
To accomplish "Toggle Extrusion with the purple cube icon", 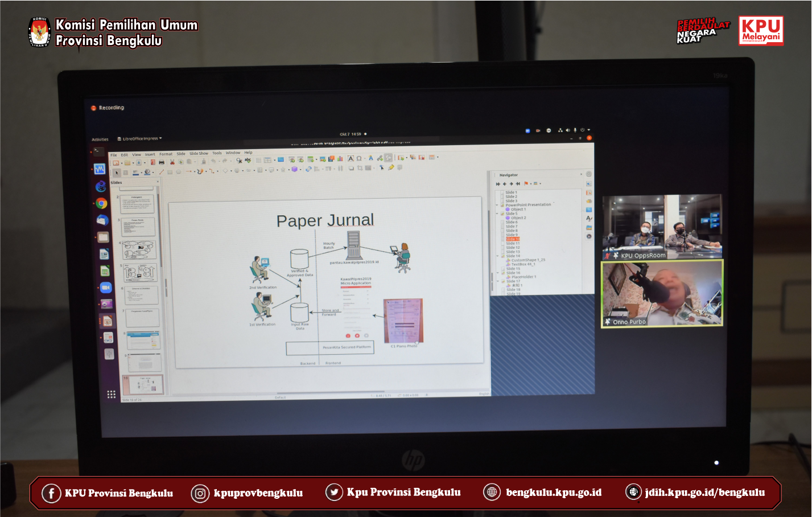I will [295, 169].
